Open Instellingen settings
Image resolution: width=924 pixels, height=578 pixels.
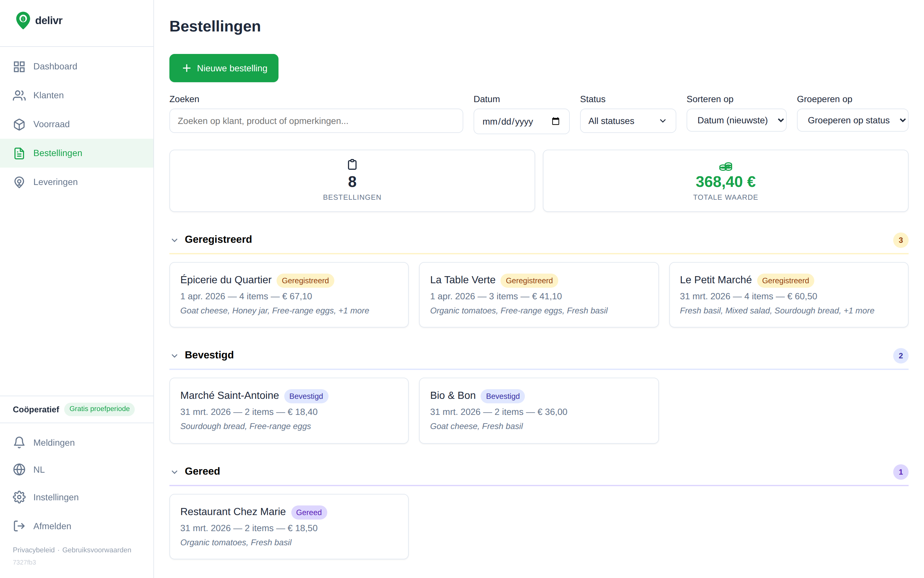(x=77, y=497)
